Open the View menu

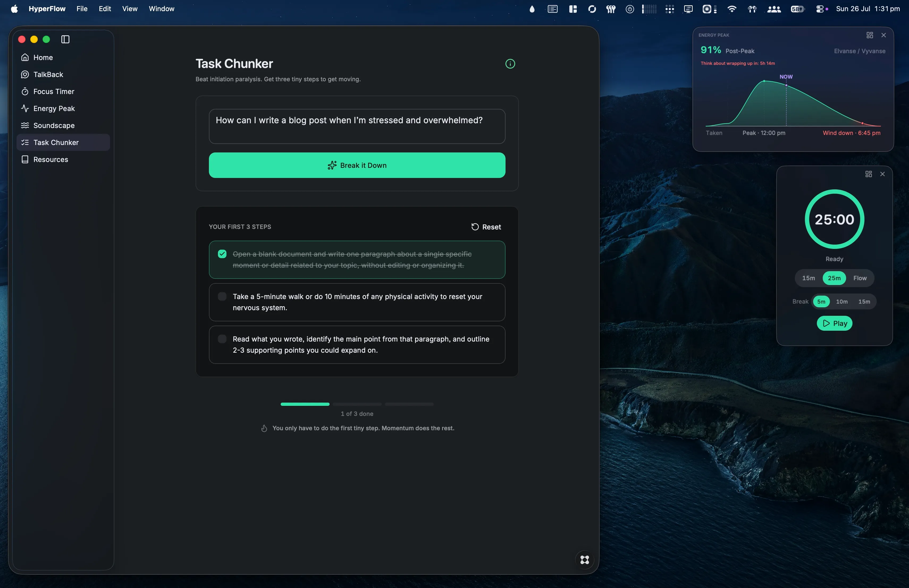click(x=129, y=9)
